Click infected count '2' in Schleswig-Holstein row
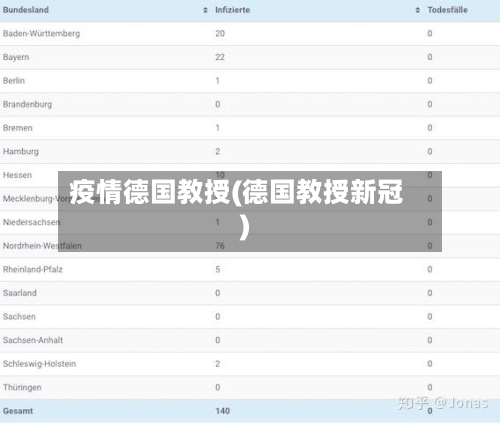Image resolution: width=500 pixels, height=424 pixels. 218,364
